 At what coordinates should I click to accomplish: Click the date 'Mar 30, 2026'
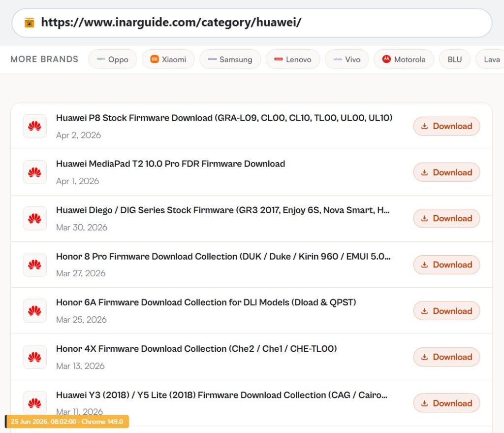tap(82, 228)
